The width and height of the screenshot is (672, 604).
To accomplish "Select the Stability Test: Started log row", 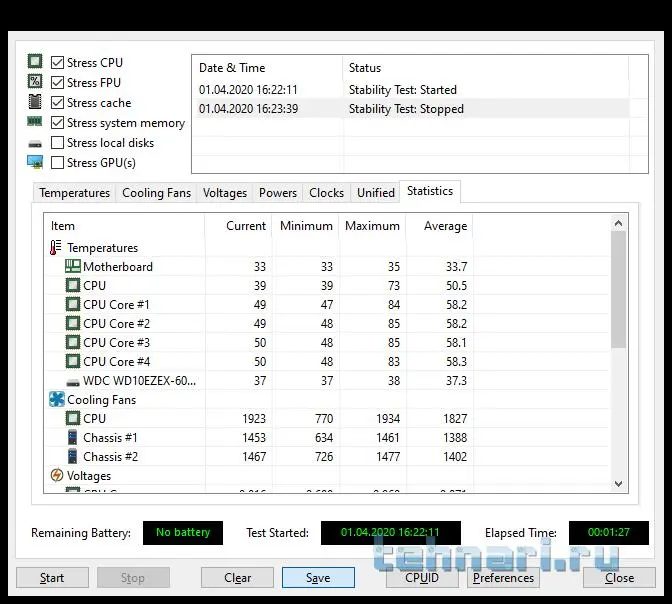I will point(411,90).
